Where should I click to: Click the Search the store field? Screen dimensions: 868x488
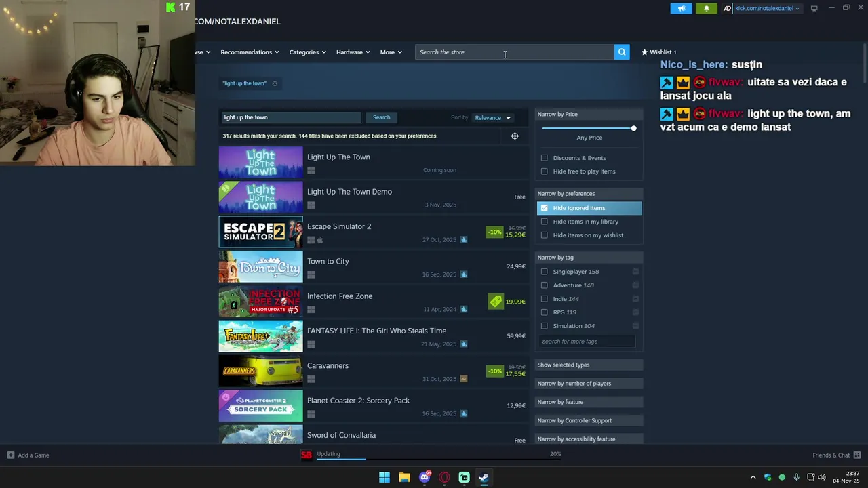[515, 52]
